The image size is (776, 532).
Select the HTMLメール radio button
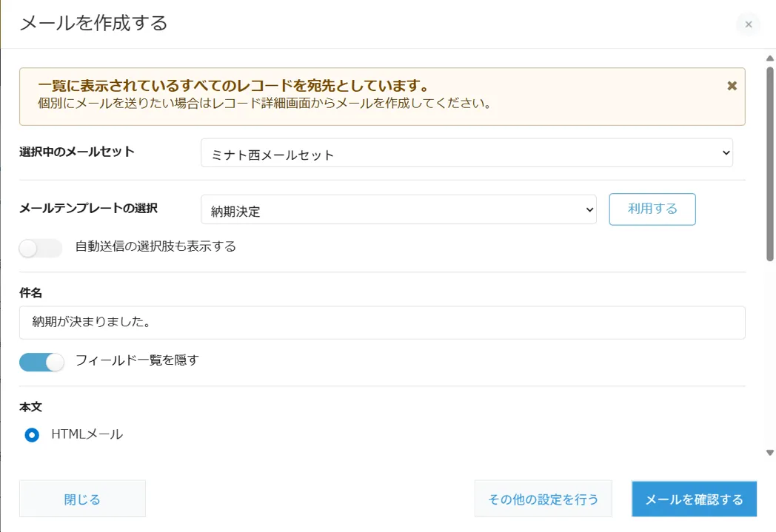(x=32, y=435)
